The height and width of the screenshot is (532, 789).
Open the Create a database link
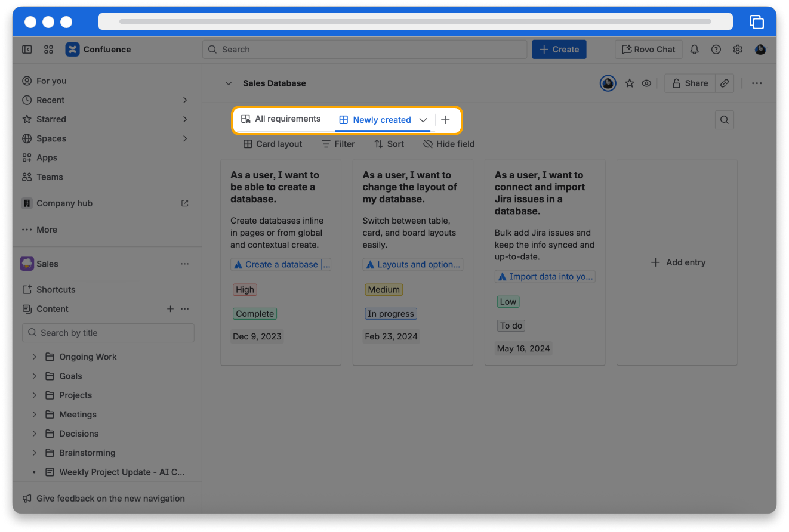281,264
